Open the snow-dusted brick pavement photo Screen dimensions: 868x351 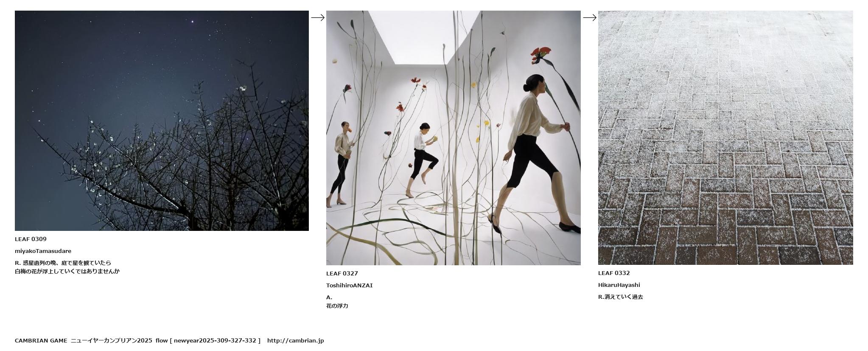(x=725, y=138)
